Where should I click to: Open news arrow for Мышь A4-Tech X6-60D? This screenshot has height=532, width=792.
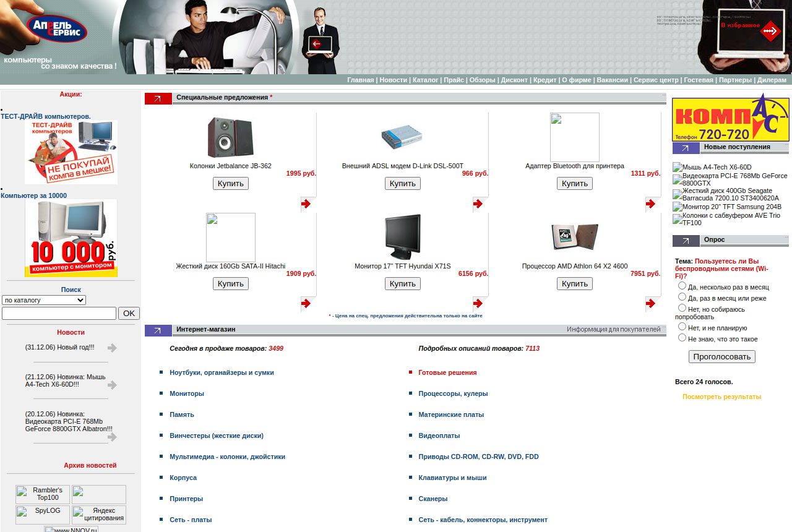tap(112, 385)
